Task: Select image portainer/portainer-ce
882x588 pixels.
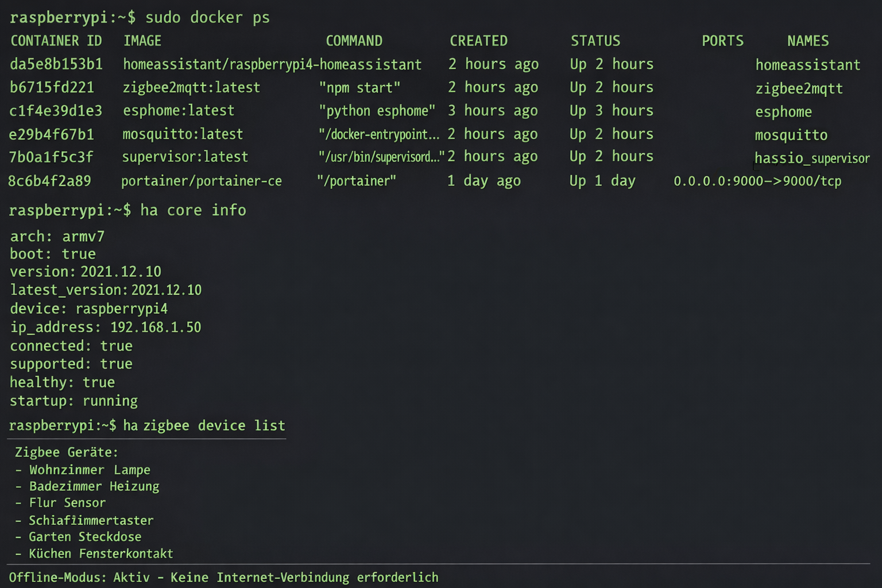Action: coord(202,181)
